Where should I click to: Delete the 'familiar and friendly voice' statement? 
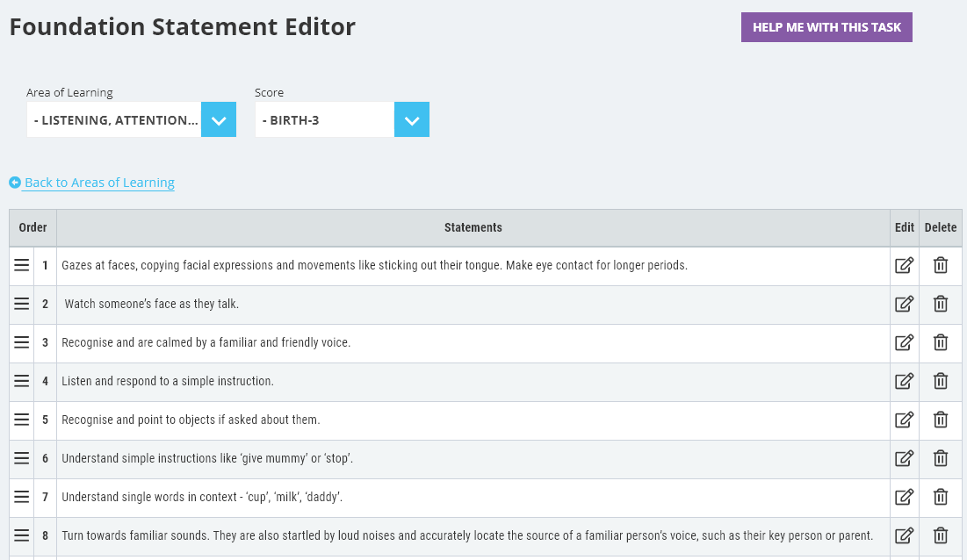point(941,342)
